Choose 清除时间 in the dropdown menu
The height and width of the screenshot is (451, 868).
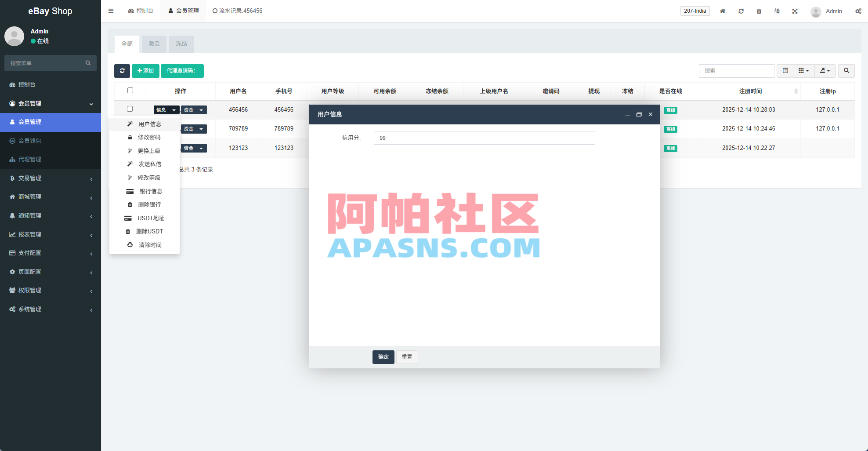click(x=145, y=245)
